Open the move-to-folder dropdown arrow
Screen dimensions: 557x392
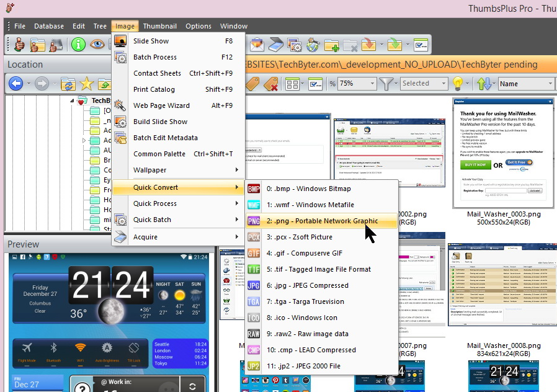(x=381, y=45)
